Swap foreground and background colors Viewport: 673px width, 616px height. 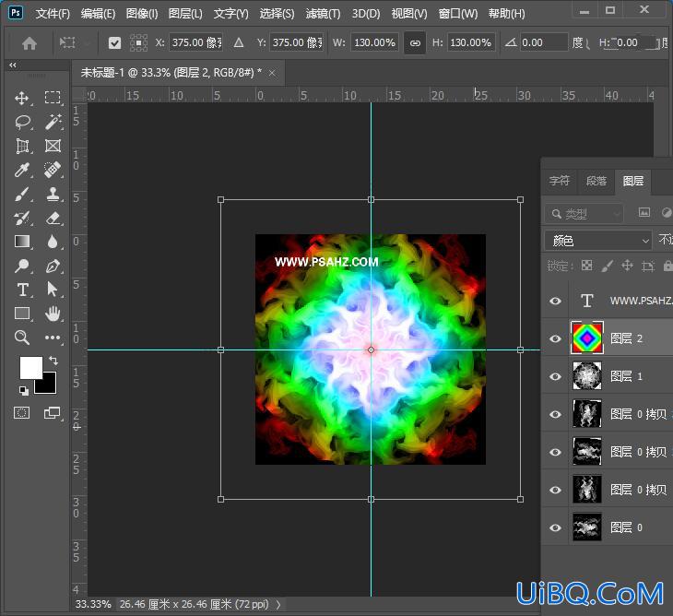[x=53, y=361]
